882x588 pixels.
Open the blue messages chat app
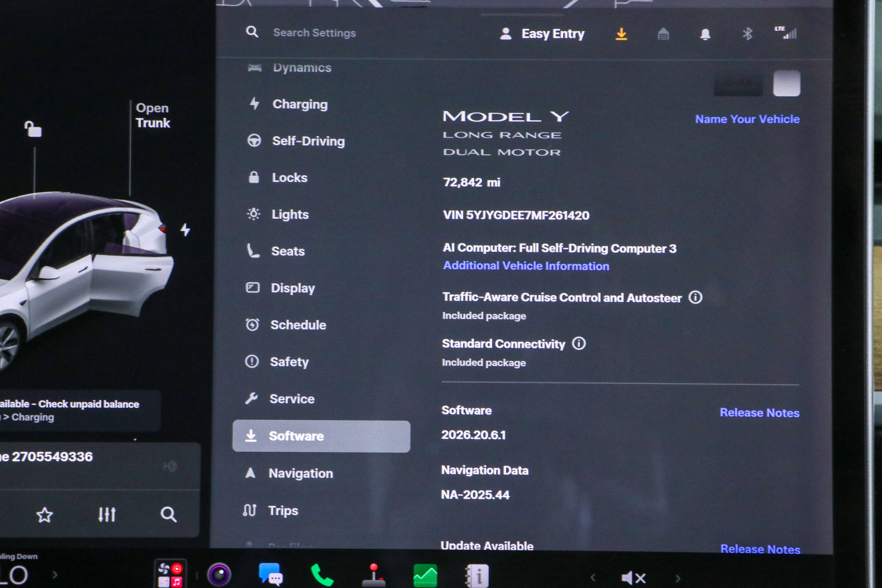[x=271, y=574]
